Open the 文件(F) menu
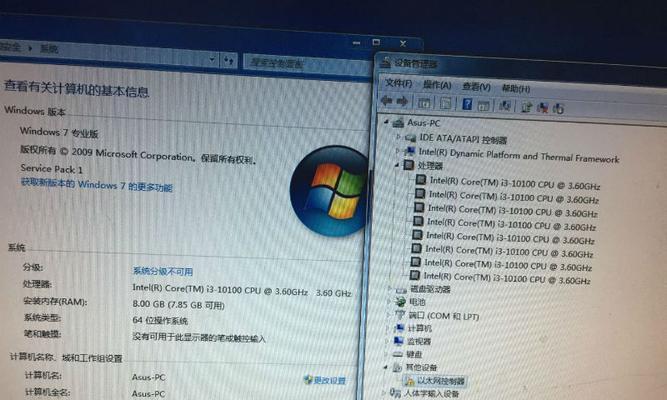667x400 pixels. [399, 83]
